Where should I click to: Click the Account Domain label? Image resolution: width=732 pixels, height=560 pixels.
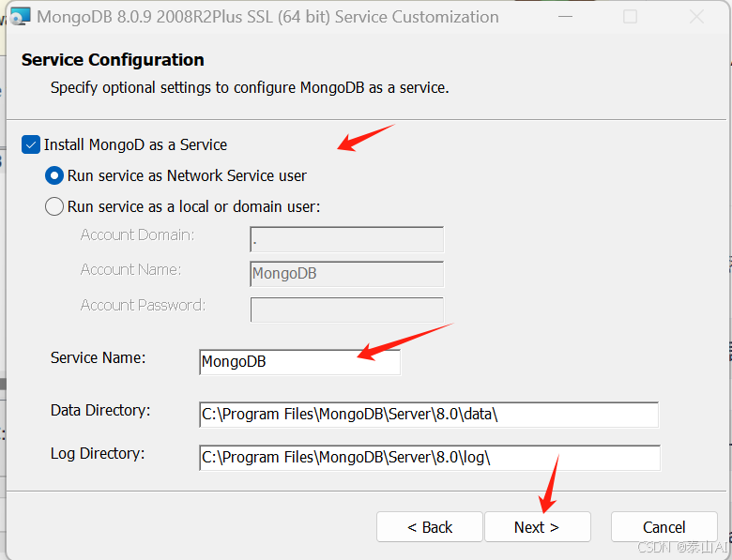(137, 235)
